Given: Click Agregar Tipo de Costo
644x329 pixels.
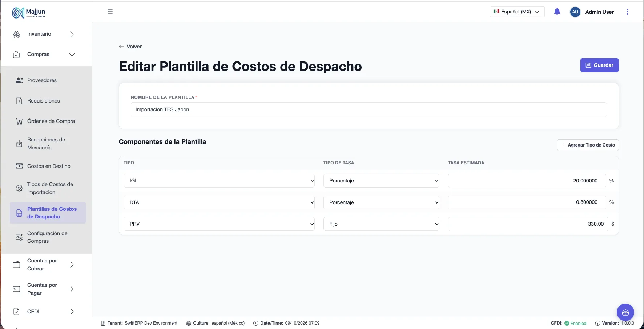Looking at the screenshot, I should pos(588,145).
